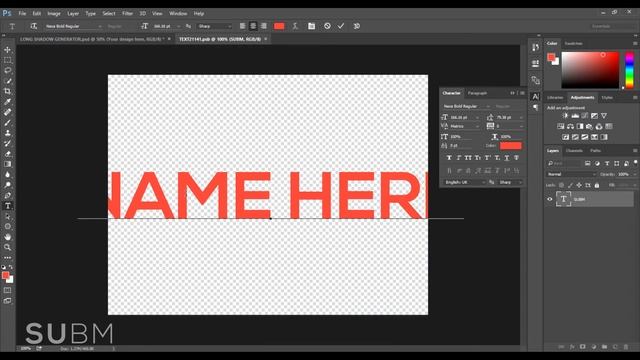The height and width of the screenshot is (360, 640).
Task: Click the hue spectrum slider in Color panel
Action: pyautogui.click(x=629, y=70)
